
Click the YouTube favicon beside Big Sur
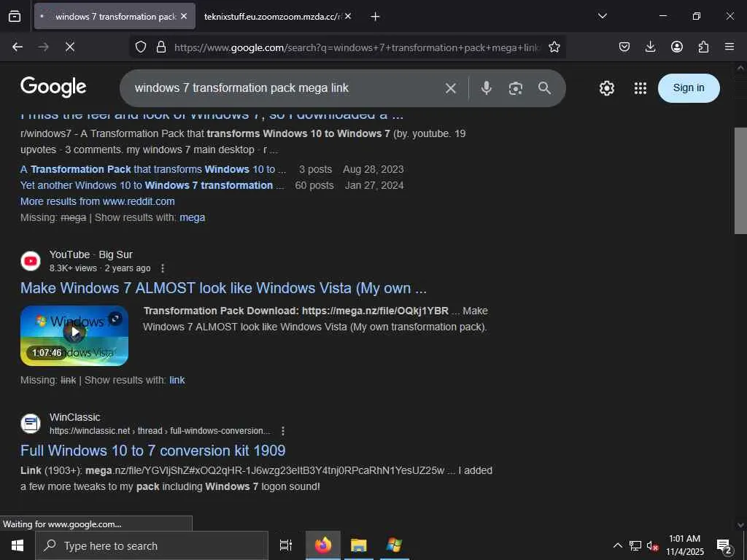pos(31,261)
